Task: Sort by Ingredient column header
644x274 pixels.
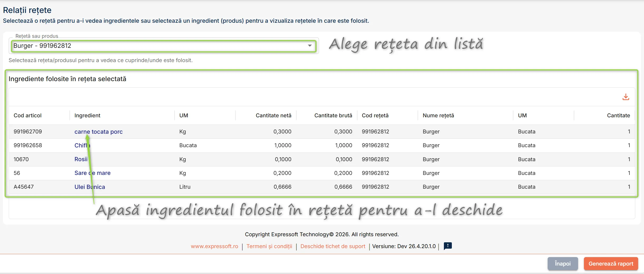Action: [87, 115]
